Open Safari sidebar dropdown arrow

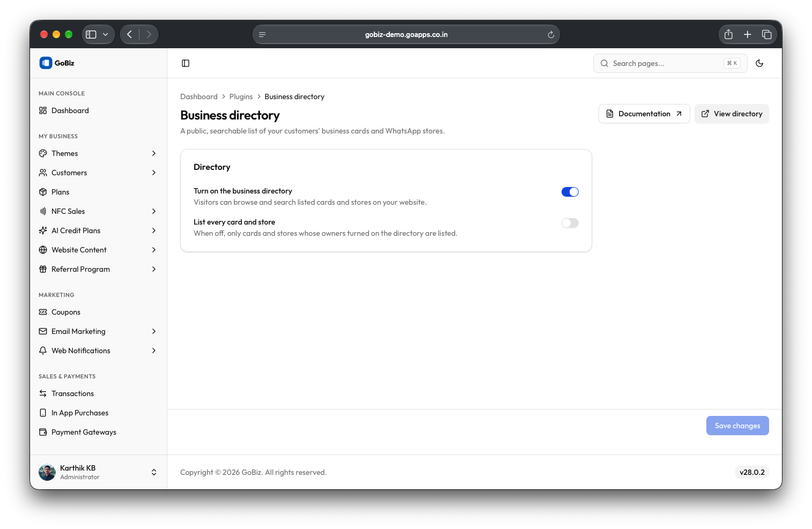pyautogui.click(x=106, y=34)
